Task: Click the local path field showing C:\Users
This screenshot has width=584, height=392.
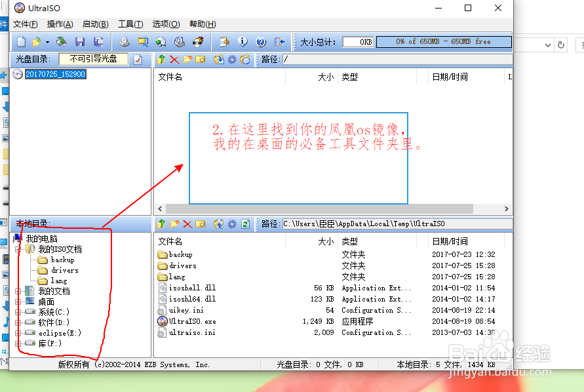Action: 397,224
